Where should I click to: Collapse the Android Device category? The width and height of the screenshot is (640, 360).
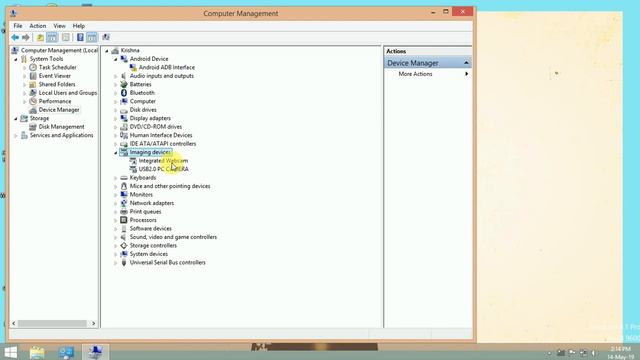116,59
